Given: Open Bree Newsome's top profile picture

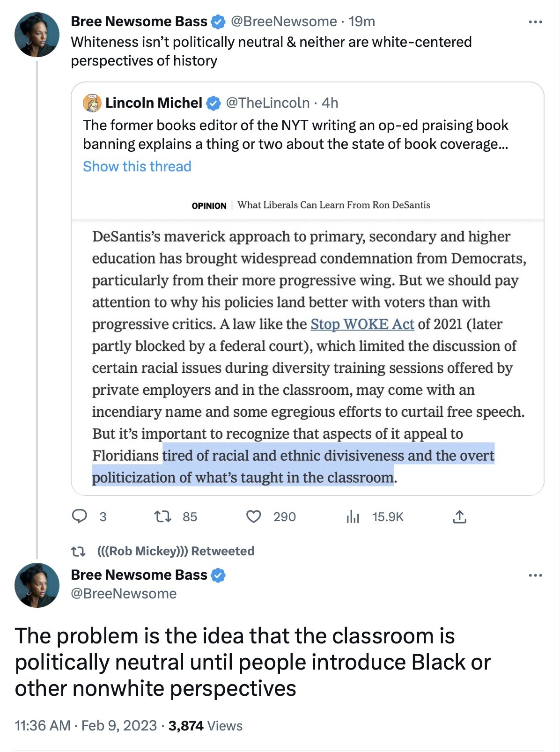Looking at the screenshot, I should click(37, 35).
